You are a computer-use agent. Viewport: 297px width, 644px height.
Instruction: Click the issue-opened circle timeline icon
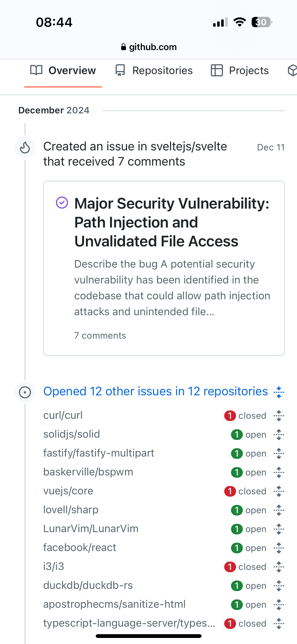(x=25, y=392)
